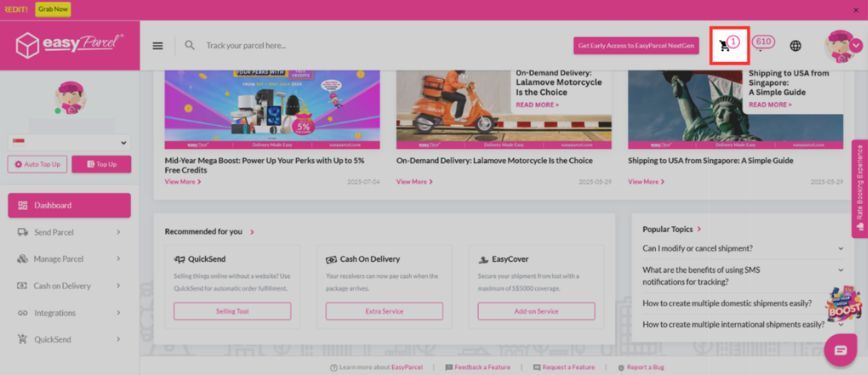The height and width of the screenshot is (375, 868).
Task: Open the country flag dropdown
Action: tap(69, 143)
